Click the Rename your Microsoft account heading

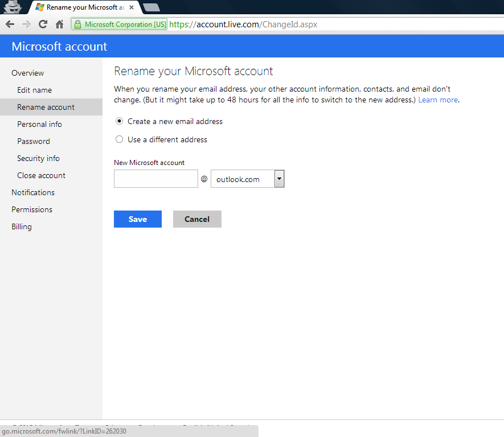coord(194,71)
